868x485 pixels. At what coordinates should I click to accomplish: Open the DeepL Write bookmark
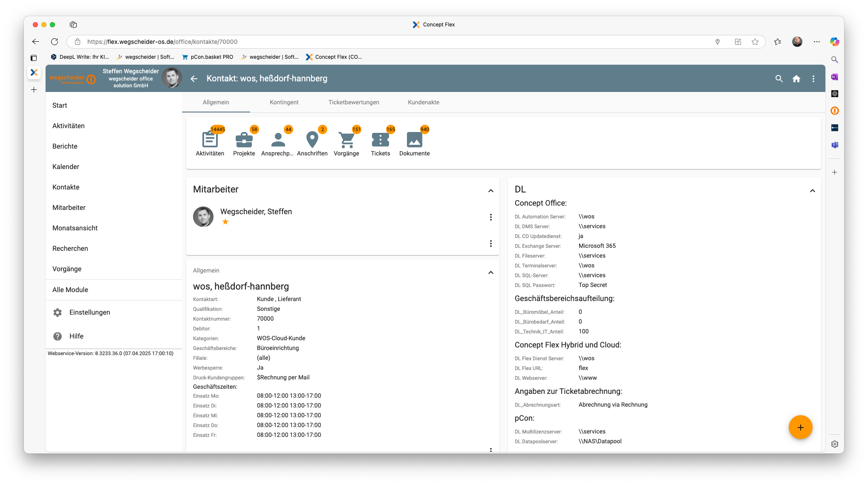pos(80,57)
